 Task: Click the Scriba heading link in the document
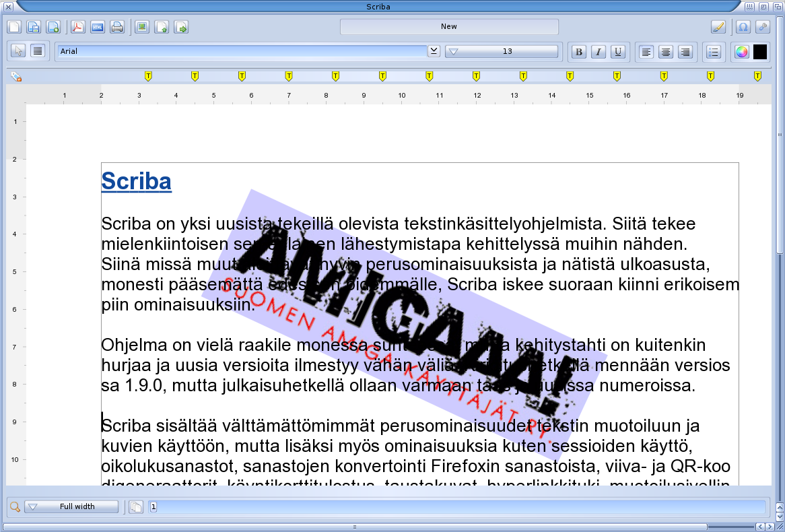click(136, 181)
